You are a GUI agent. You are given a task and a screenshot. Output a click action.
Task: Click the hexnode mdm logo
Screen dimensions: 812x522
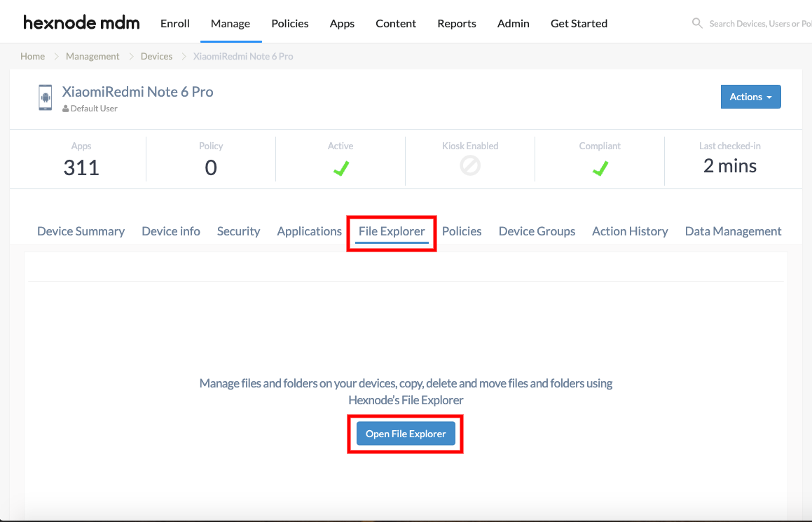(81, 23)
